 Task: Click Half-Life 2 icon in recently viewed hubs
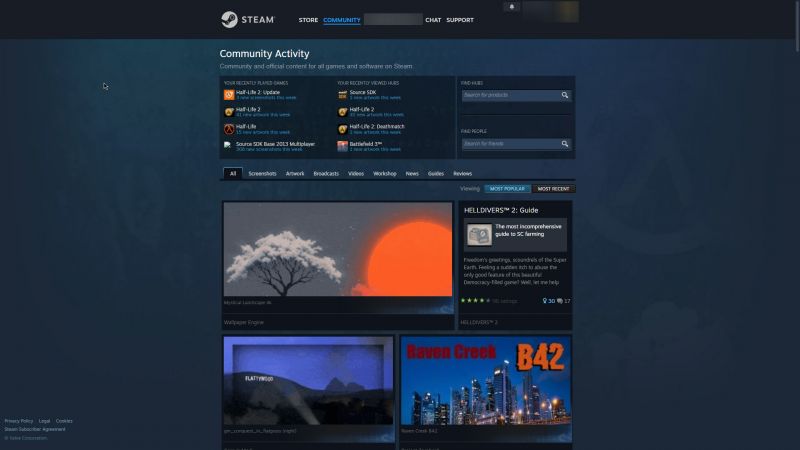coord(342,112)
